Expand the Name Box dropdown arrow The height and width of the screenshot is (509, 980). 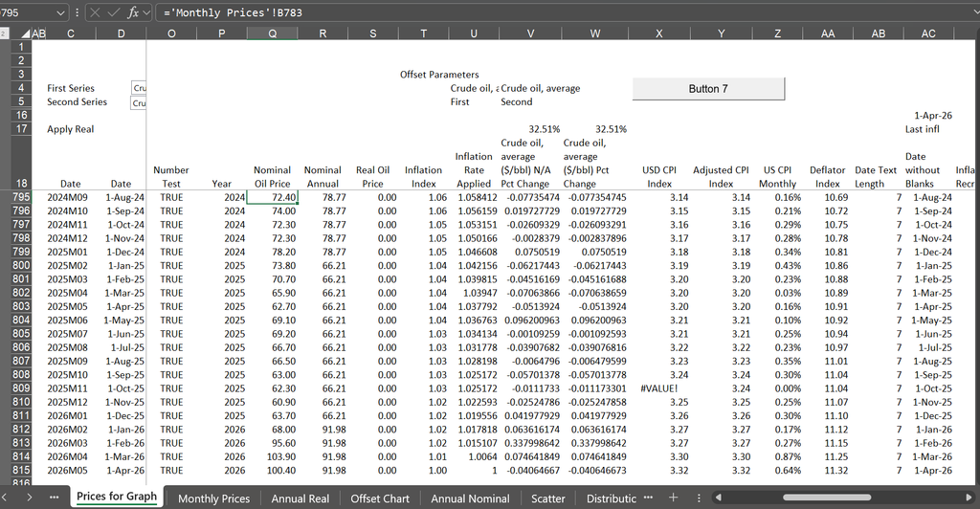pyautogui.click(x=60, y=12)
